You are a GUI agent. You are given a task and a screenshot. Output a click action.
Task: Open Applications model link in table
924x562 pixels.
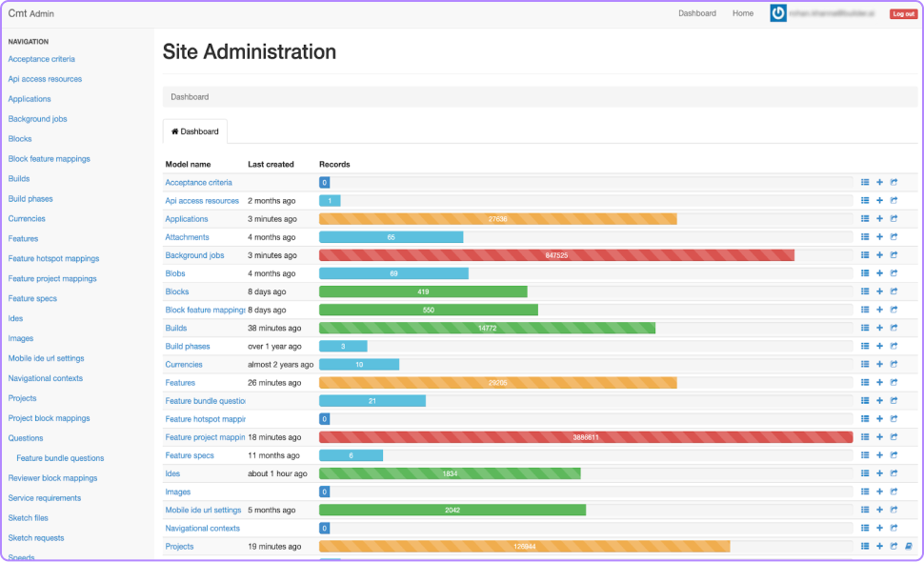point(186,219)
